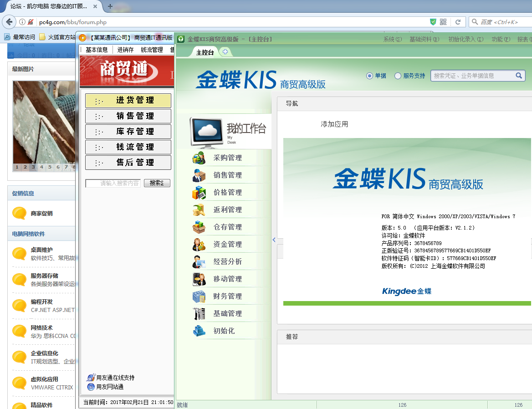Add new tab with plus icon beside 主控台
The width and height of the screenshot is (532, 409).
[225, 52]
